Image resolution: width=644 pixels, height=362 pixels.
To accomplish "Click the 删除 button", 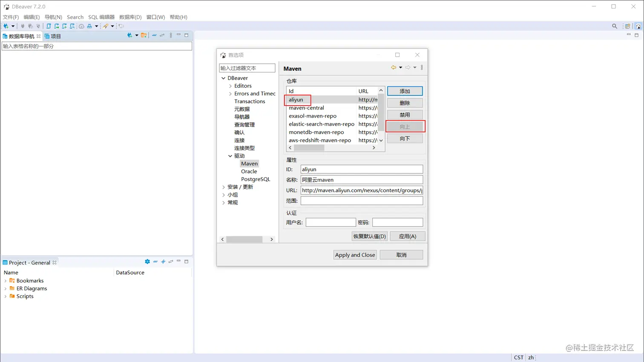I will (405, 103).
